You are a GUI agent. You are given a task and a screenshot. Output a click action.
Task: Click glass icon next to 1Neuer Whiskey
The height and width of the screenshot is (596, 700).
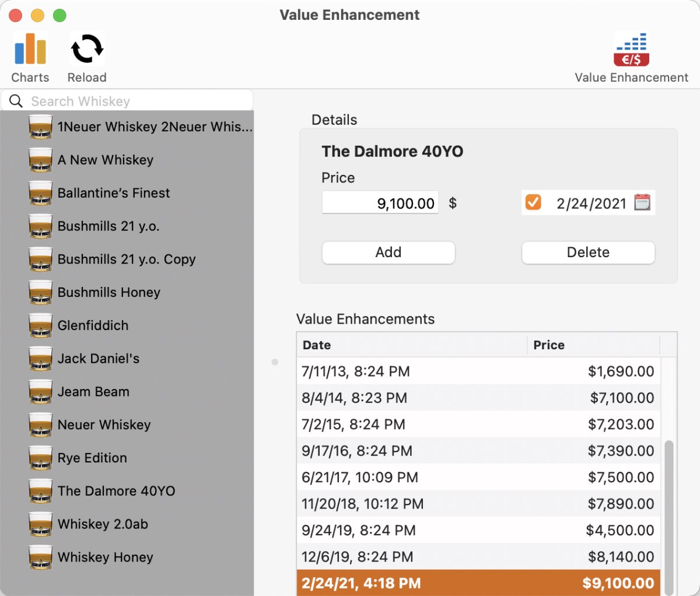[x=41, y=127]
